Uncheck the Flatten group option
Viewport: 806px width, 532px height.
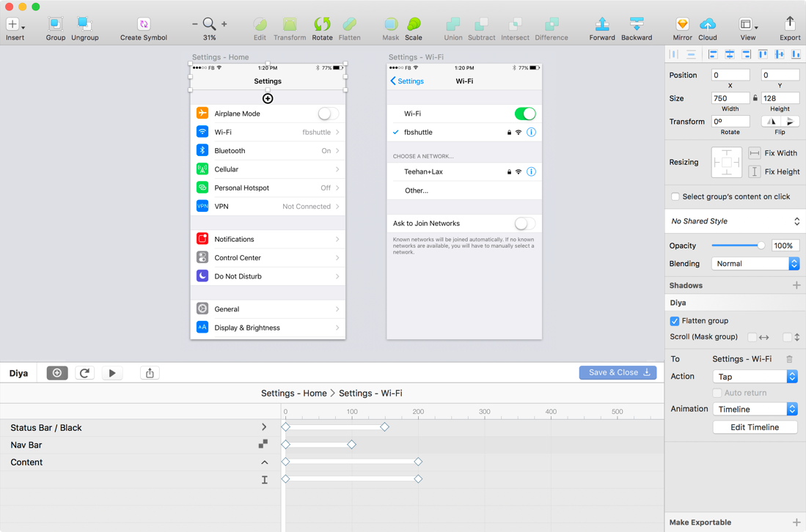(674, 321)
